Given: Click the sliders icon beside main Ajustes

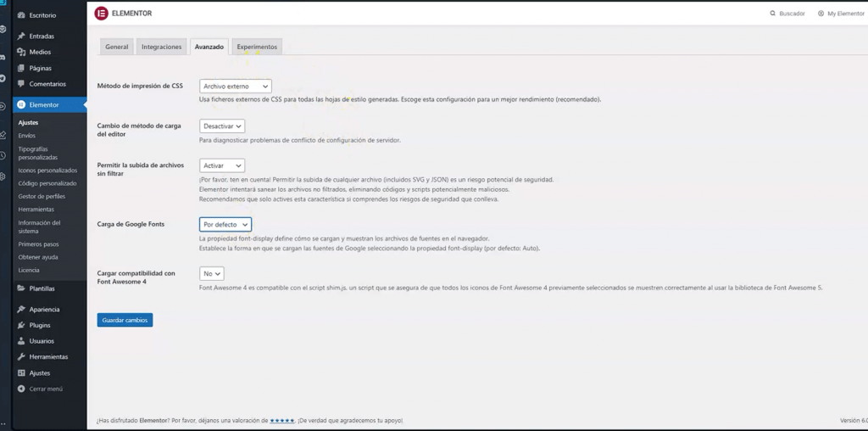Looking at the screenshot, I should (21, 372).
